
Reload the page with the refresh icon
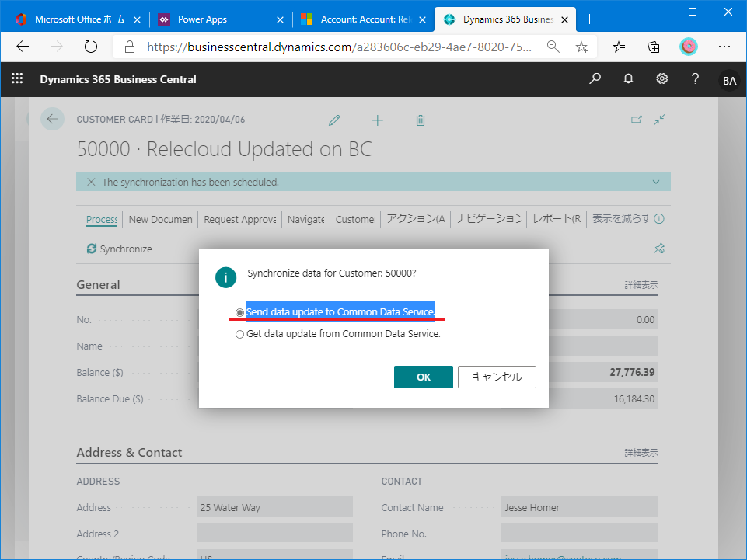click(90, 47)
